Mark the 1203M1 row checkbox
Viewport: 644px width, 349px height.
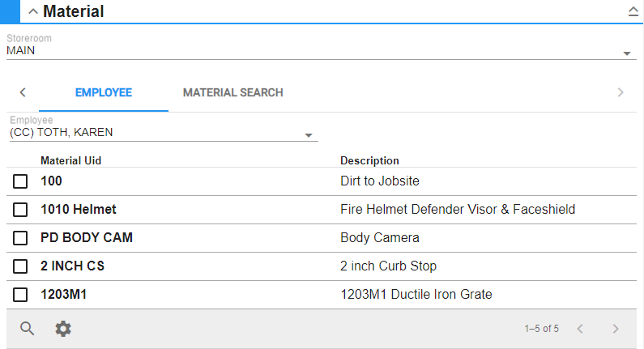point(20,295)
